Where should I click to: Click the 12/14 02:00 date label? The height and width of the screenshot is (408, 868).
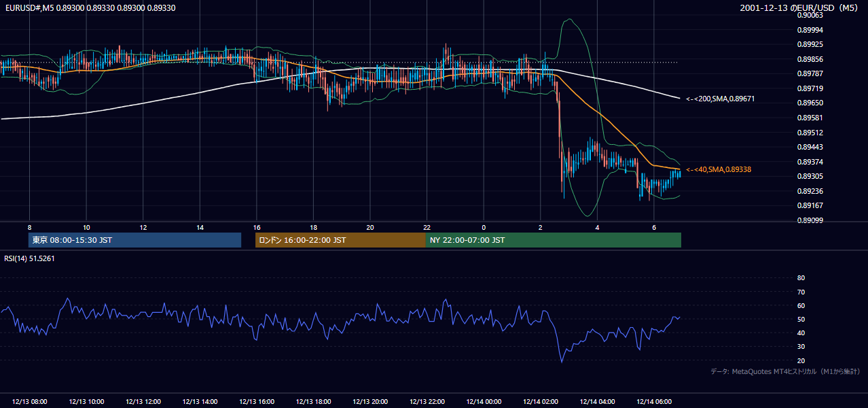(541, 402)
